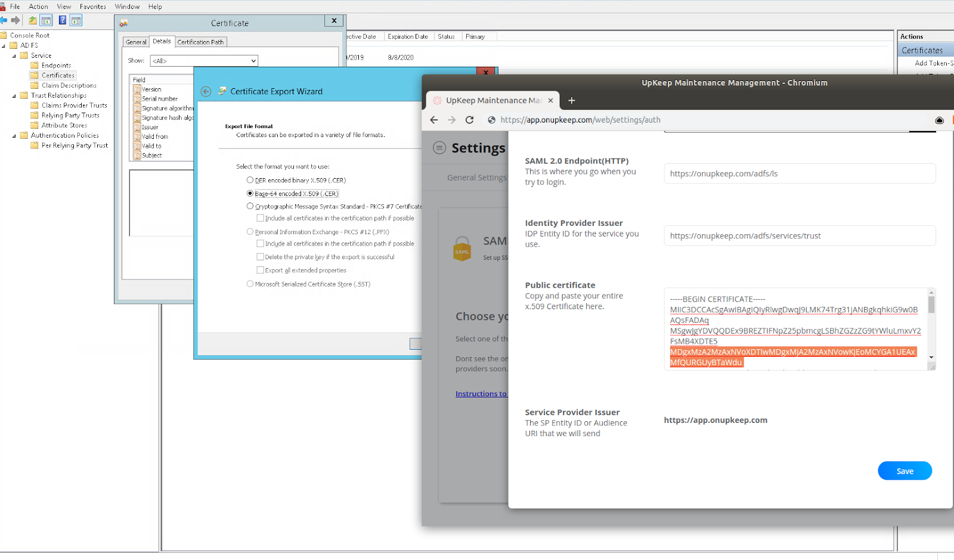Screen dimensions: 954x560
Task: Select Personal Information Exchange PKCS #12 option
Action: [x=250, y=232]
